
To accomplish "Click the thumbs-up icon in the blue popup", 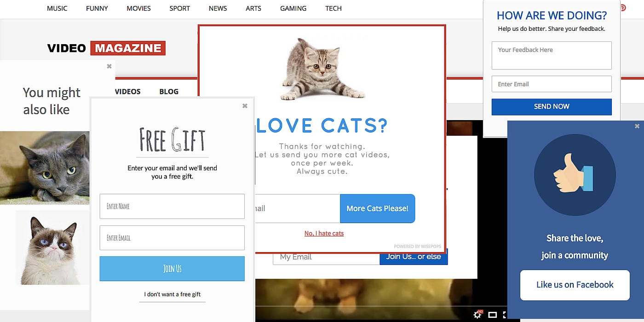I will [575, 174].
